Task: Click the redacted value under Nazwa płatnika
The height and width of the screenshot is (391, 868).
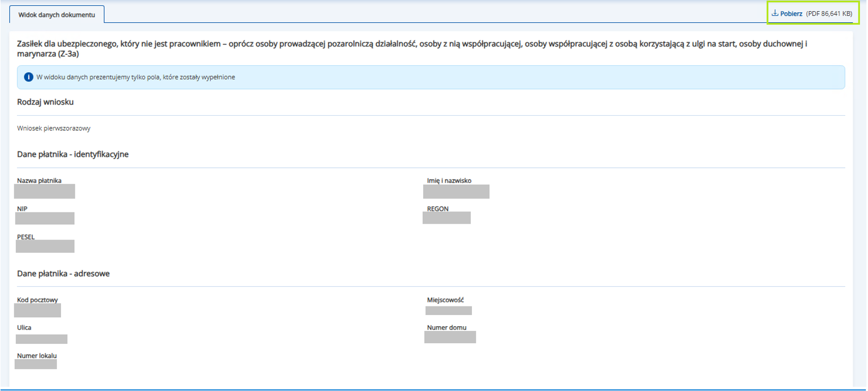Action: tap(45, 191)
